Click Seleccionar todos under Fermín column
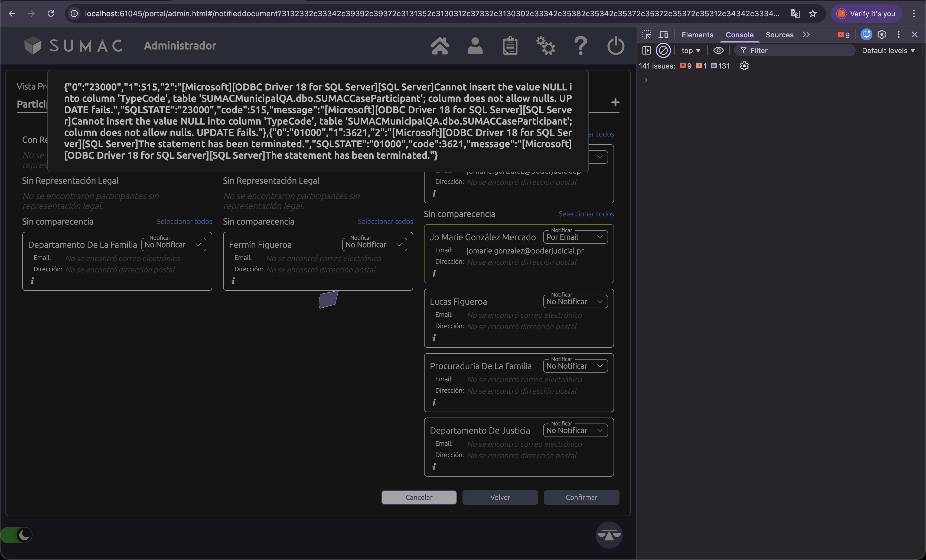This screenshot has height=560, width=926. (x=385, y=221)
